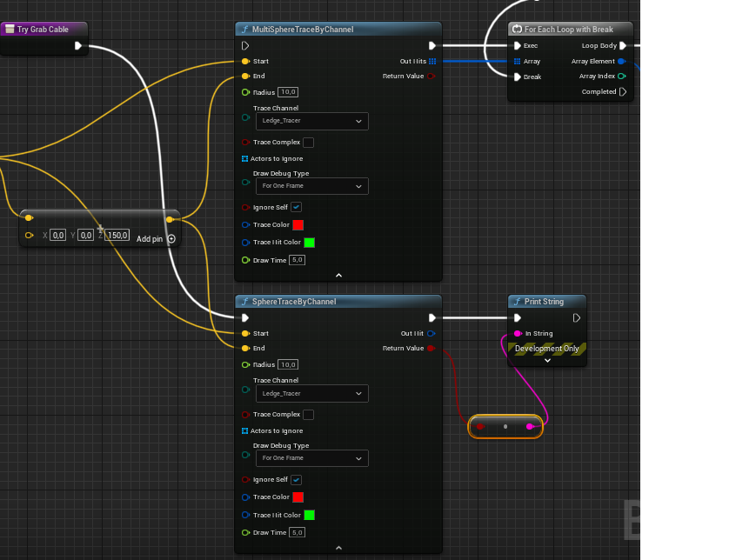This screenshot has width=756, height=560.
Task: Click X value field on vector node
Action: (58, 235)
